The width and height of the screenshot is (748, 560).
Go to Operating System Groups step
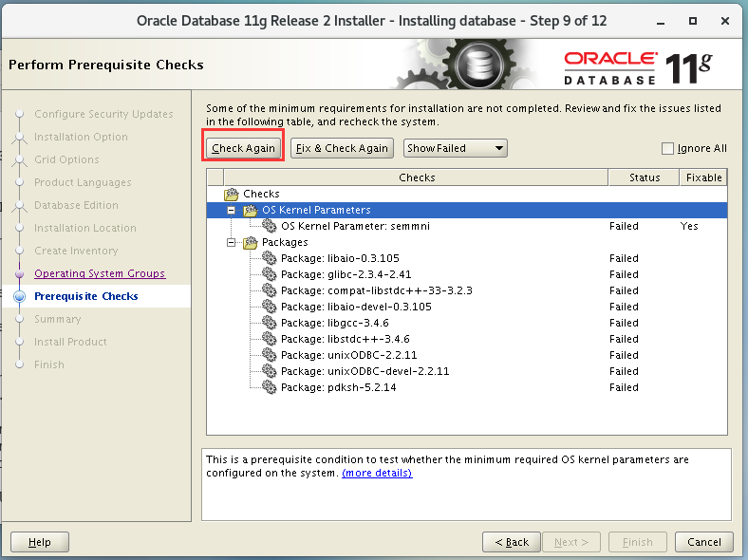pos(100,273)
